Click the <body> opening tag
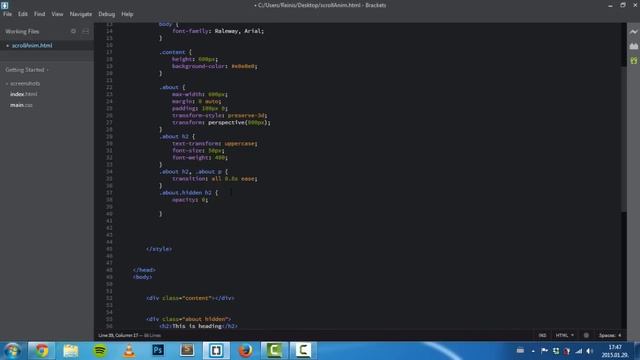 (x=142, y=277)
